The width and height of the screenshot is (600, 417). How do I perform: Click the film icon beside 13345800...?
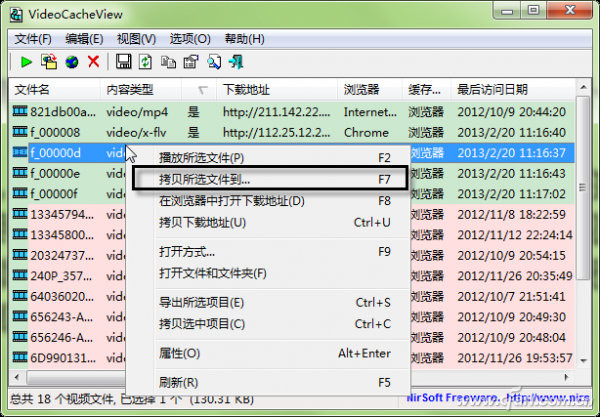[20, 234]
